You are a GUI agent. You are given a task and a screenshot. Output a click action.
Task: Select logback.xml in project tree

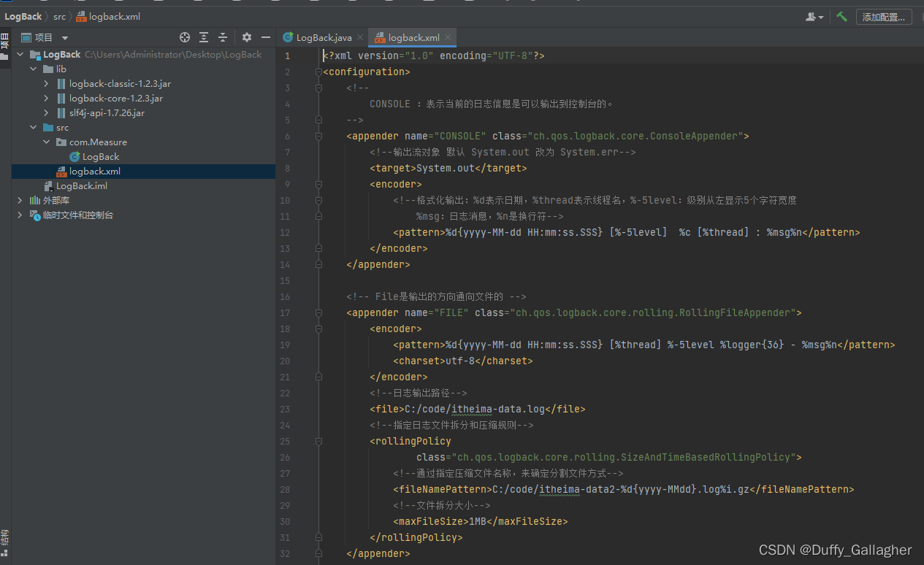point(95,171)
